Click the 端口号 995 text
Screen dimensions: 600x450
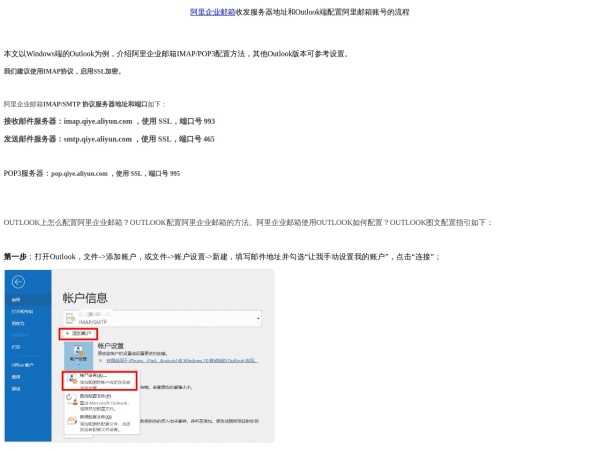coord(164,174)
